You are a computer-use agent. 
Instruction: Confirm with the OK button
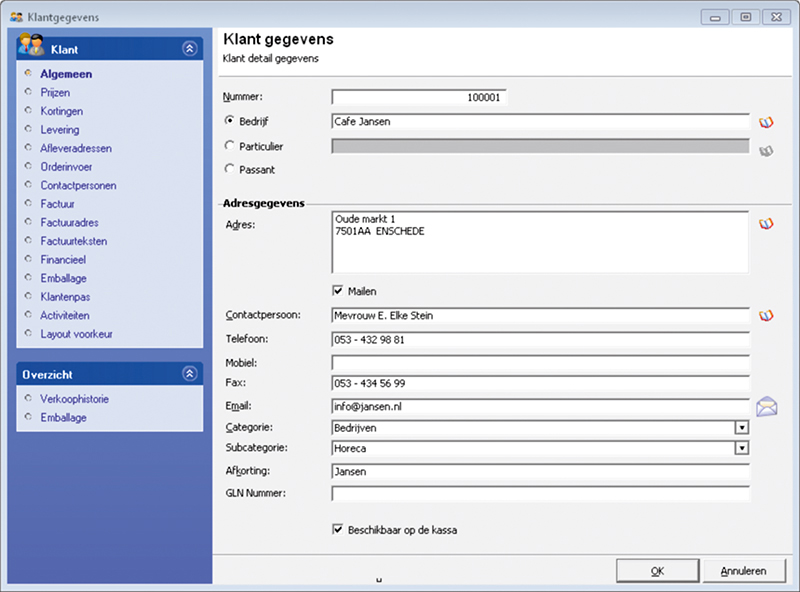658,571
